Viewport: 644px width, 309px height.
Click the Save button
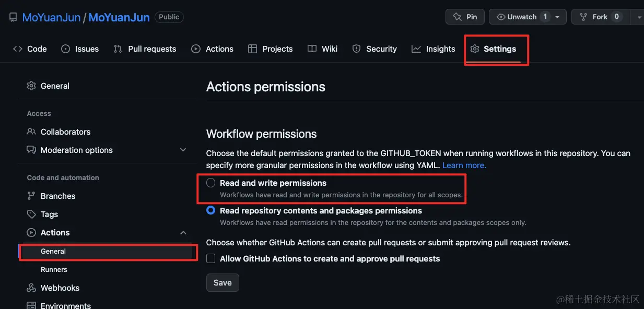pyautogui.click(x=223, y=283)
